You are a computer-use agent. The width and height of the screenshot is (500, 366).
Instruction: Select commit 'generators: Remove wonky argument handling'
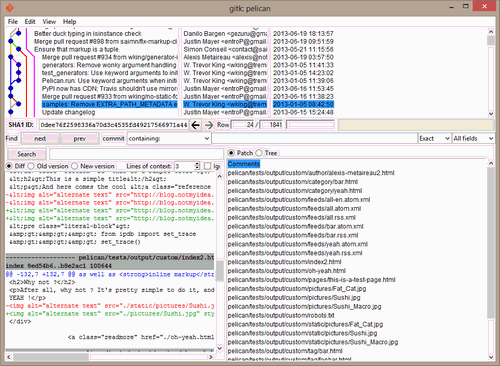(x=109, y=65)
